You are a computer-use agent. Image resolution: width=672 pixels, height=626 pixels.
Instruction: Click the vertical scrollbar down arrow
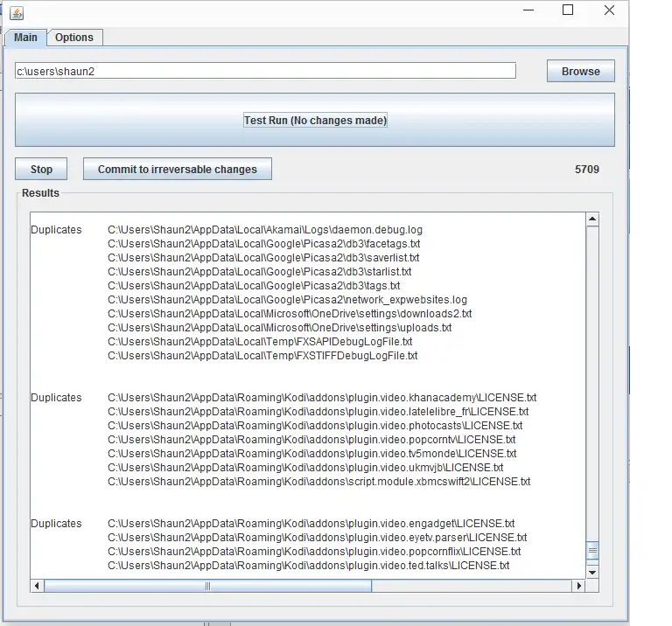click(x=592, y=573)
